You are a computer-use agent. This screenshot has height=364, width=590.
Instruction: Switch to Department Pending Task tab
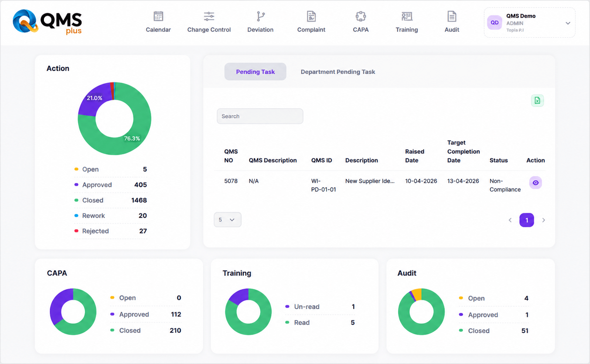coord(338,72)
